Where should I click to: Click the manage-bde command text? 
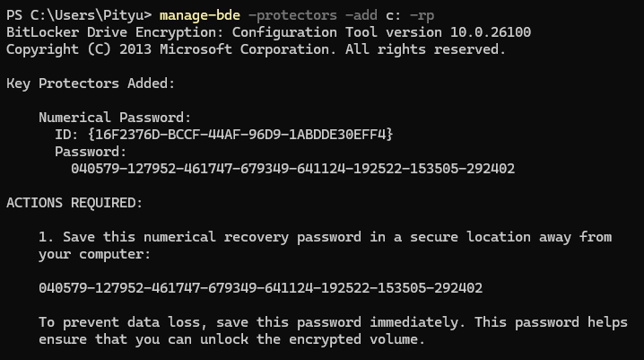tap(200, 15)
